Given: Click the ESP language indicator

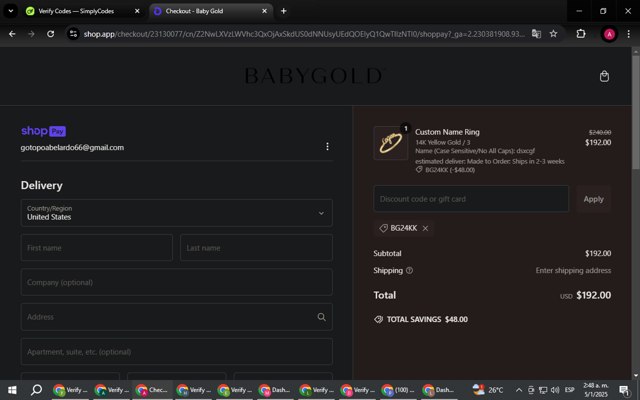Looking at the screenshot, I should (x=569, y=390).
